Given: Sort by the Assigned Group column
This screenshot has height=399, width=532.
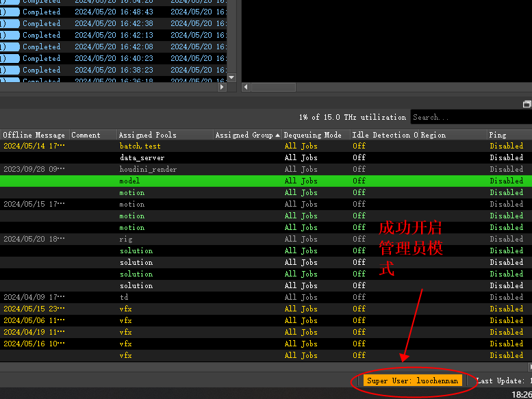Looking at the screenshot, I should point(244,135).
